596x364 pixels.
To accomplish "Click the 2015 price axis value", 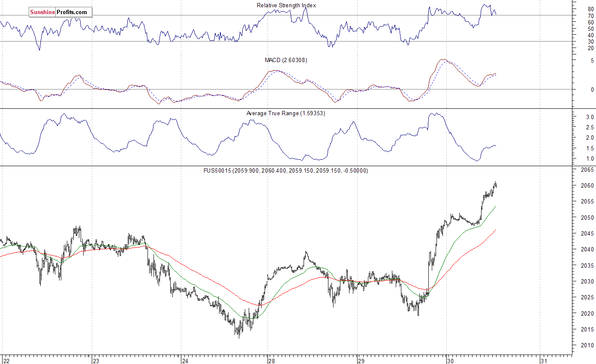I will (x=587, y=329).
